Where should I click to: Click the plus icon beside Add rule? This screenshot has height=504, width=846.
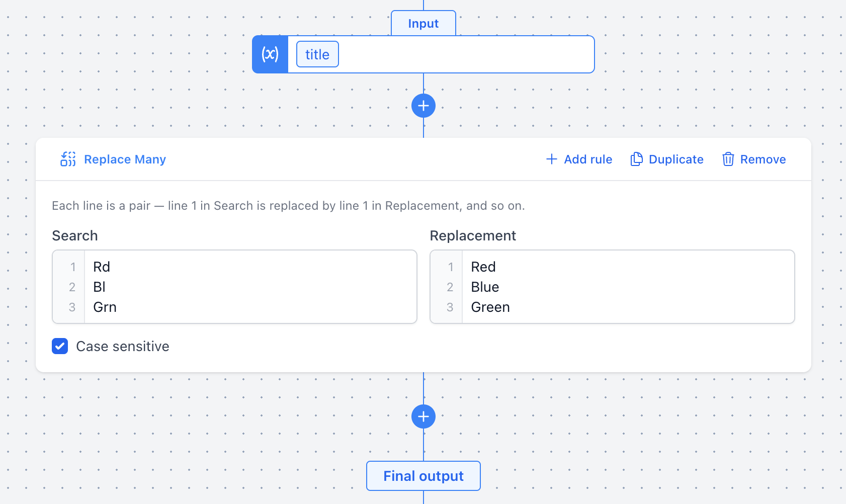(x=552, y=159)
